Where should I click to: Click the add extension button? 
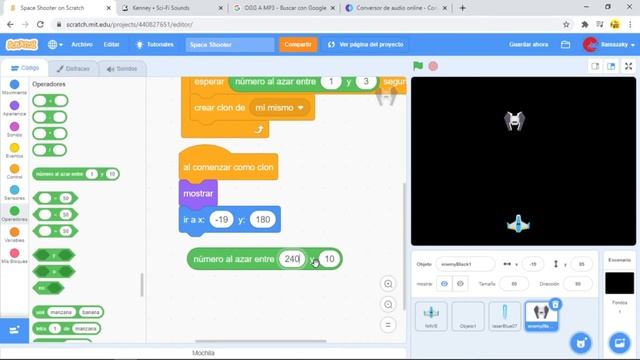(14, 330)
